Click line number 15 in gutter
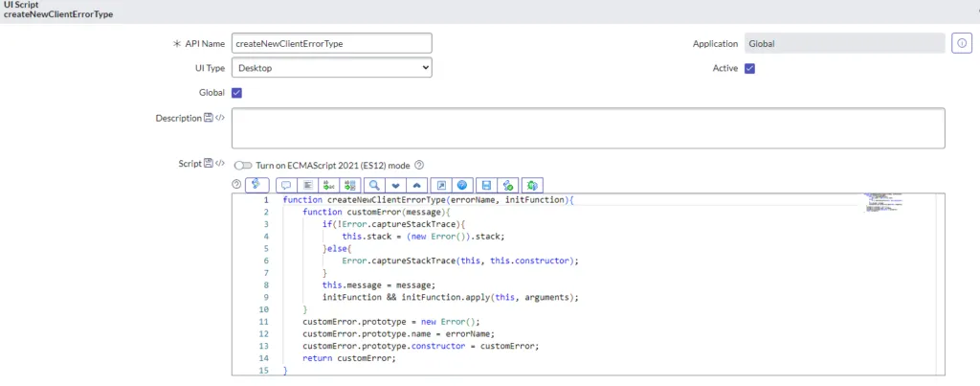Screen dimensions: 980x386 tap(263, 371)
